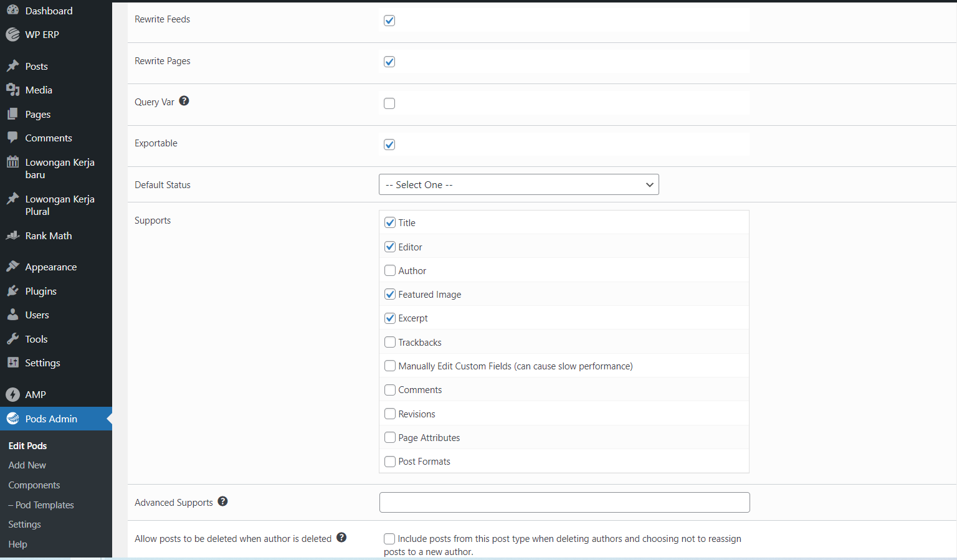Open Pods Admin Settings submenu item
This screenshot has height=560, width=957.
(24, 524)
